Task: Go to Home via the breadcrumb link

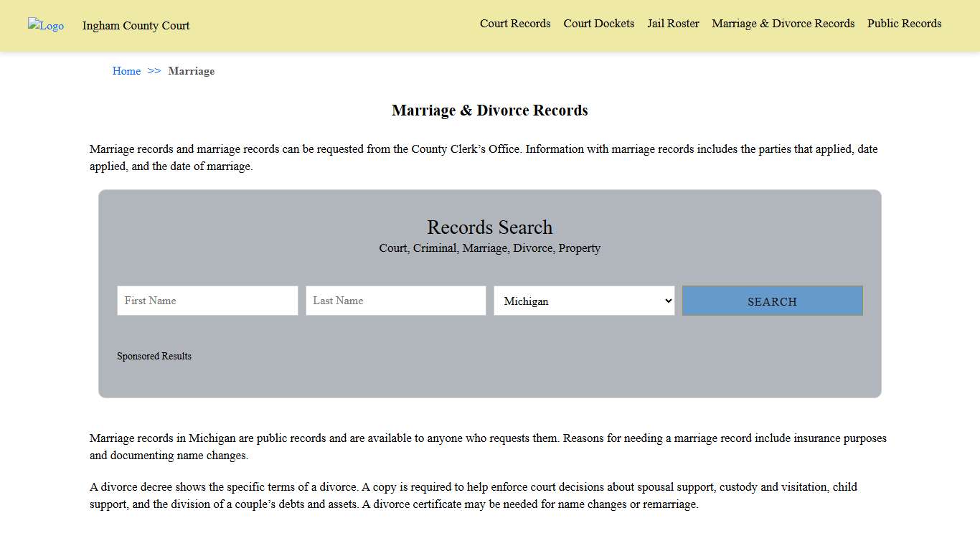Action: pyautogui.click(x=126, y=71)
